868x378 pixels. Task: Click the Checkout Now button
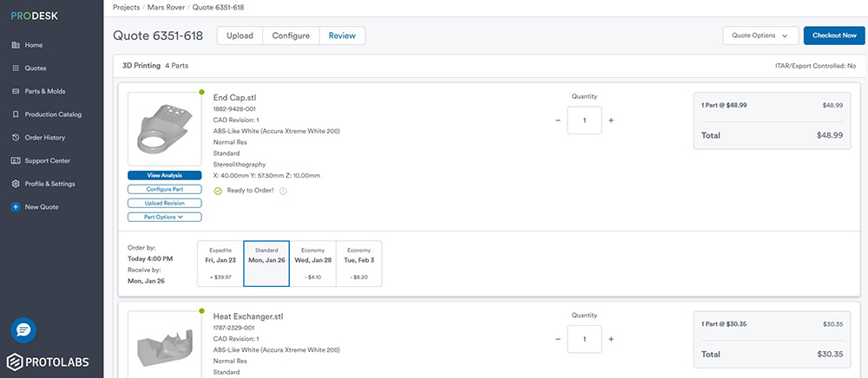coord(834,36)
